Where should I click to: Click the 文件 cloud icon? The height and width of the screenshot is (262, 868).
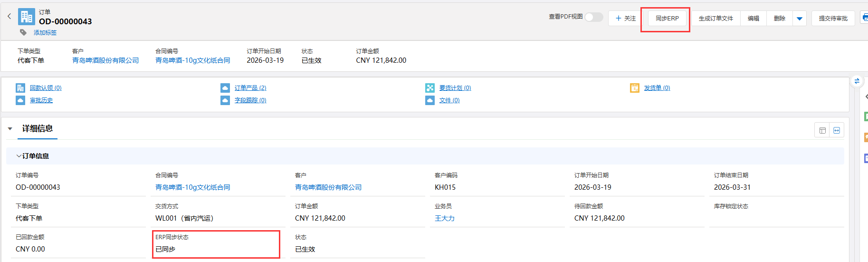430,100
